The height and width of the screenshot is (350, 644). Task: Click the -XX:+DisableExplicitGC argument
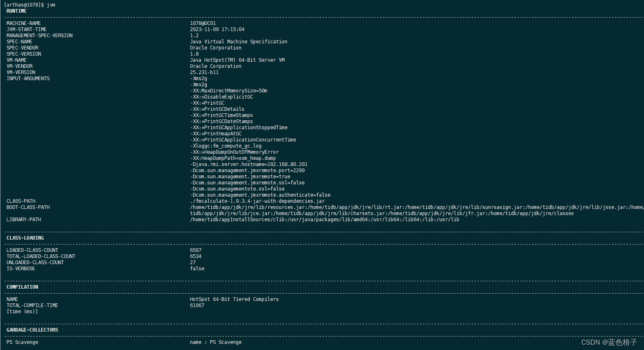221,97
